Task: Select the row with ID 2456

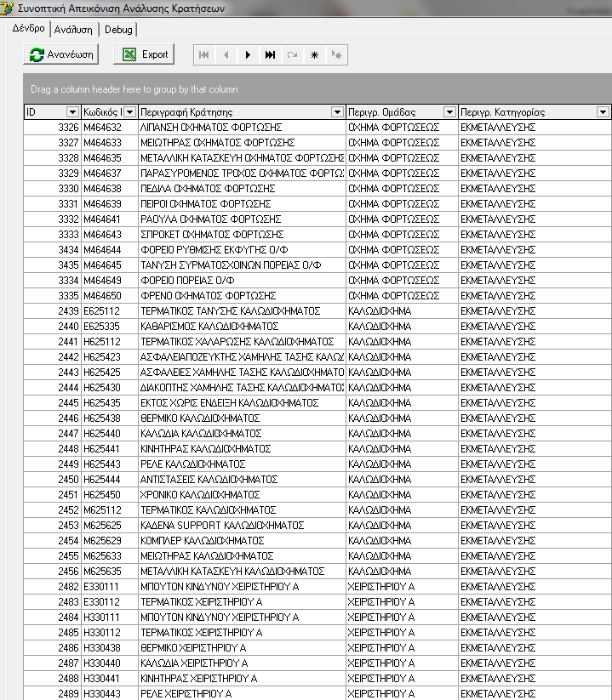Action: 317,571
